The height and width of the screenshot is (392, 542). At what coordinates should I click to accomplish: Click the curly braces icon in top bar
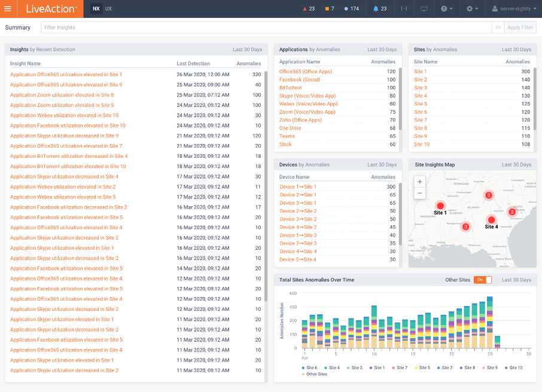[x=404, y=8]
